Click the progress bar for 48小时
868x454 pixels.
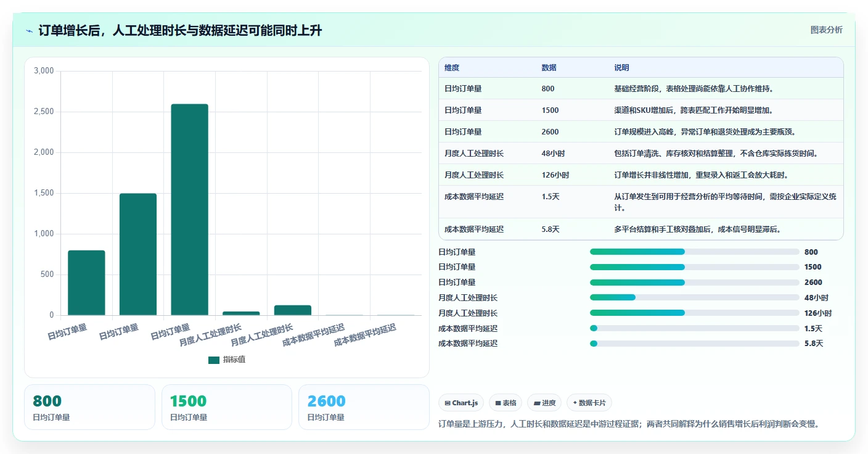pos(695,297)
